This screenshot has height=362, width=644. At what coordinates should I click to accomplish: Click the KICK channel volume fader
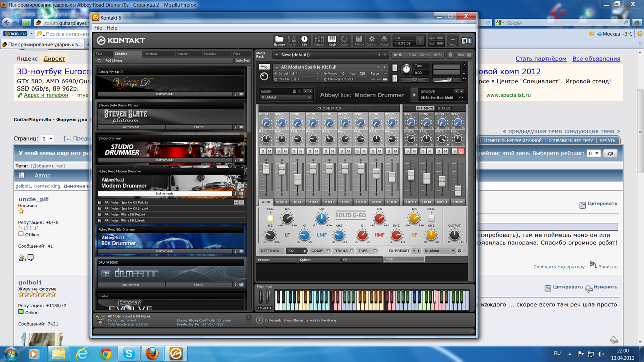click(266, 169)
